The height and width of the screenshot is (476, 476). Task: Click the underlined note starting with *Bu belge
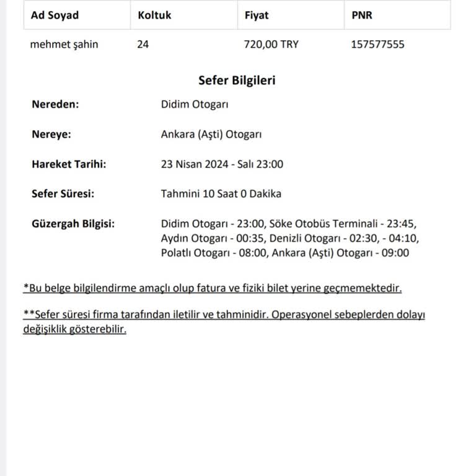coord(213,288)
